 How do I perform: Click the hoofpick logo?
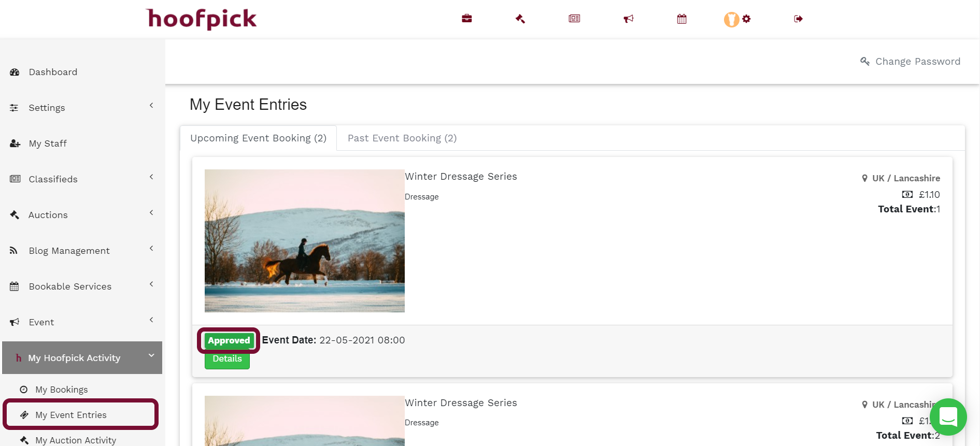coord(202,19)
